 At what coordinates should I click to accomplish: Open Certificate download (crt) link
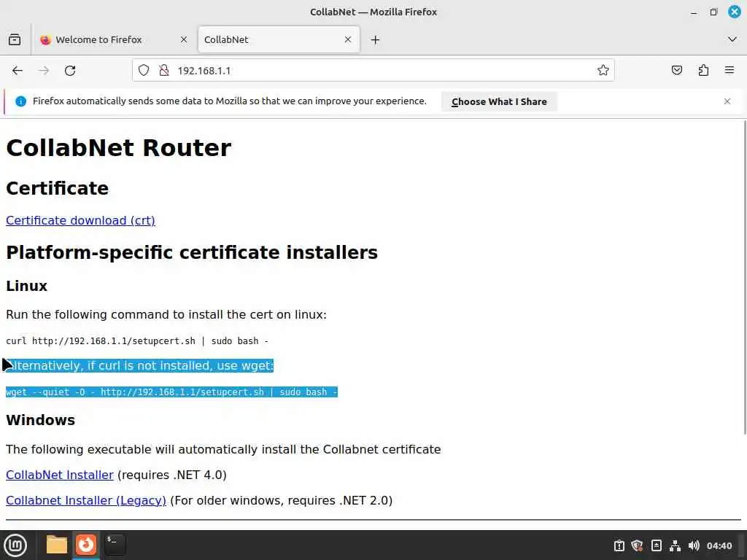(80, 220)
